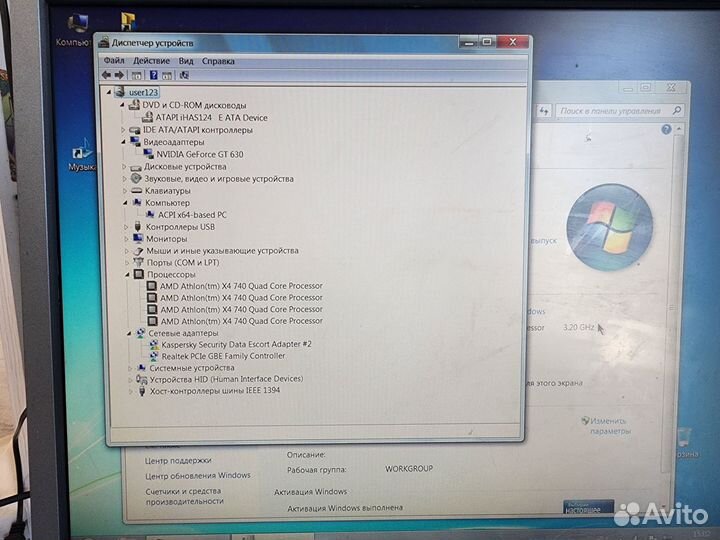This screenshot has height=540, width=720.
Task: Select the NVIDIA GeForce GT 630 device
Action: (x=200, y=154)
